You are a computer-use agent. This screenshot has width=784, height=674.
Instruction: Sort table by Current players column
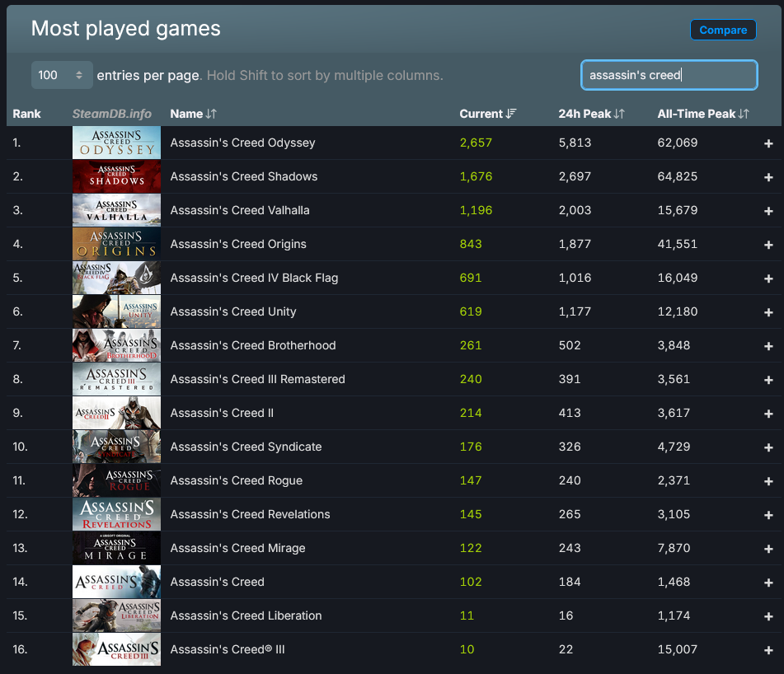[487, 114]
